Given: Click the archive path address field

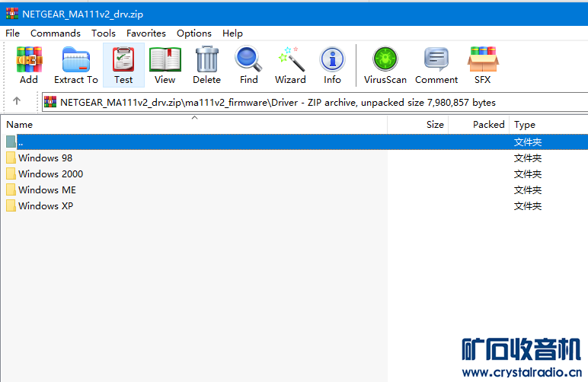Looking at the screenshot, I should 315,102.
